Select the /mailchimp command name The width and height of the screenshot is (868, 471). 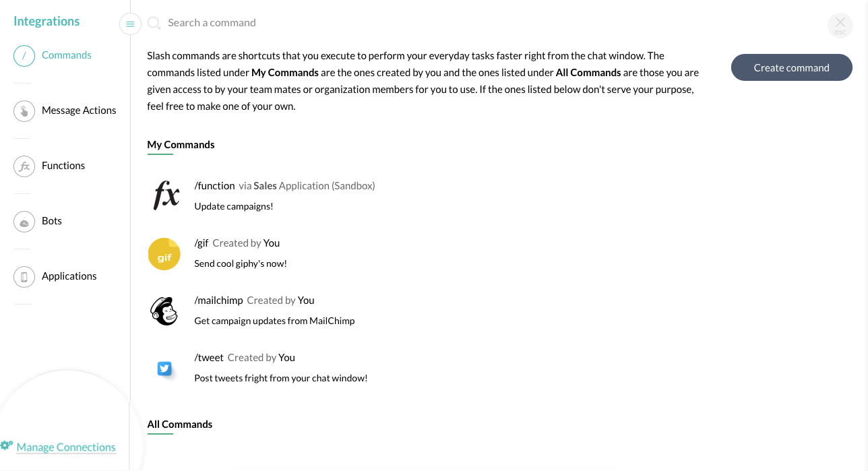pyautogui.click(x=218, y=301)
